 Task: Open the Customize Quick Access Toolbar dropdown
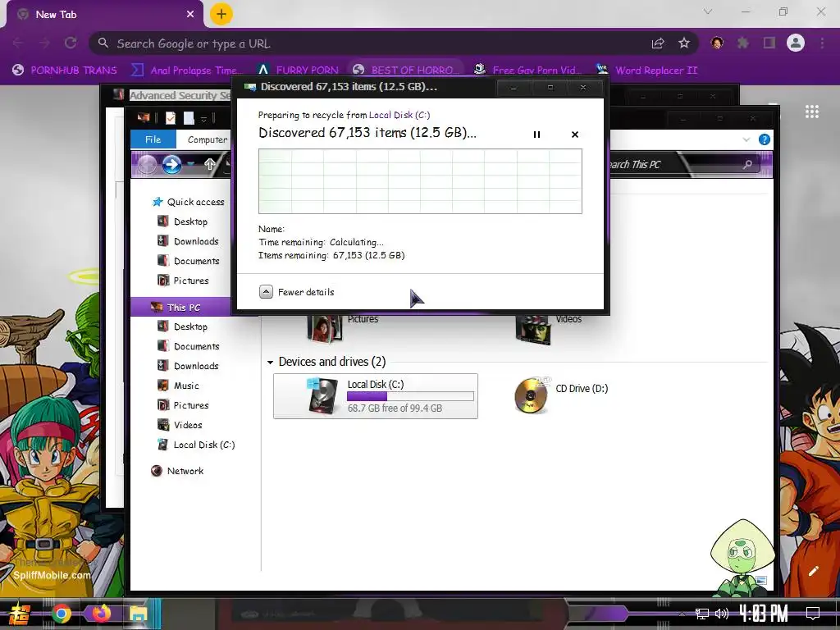[x=203, y=119]
